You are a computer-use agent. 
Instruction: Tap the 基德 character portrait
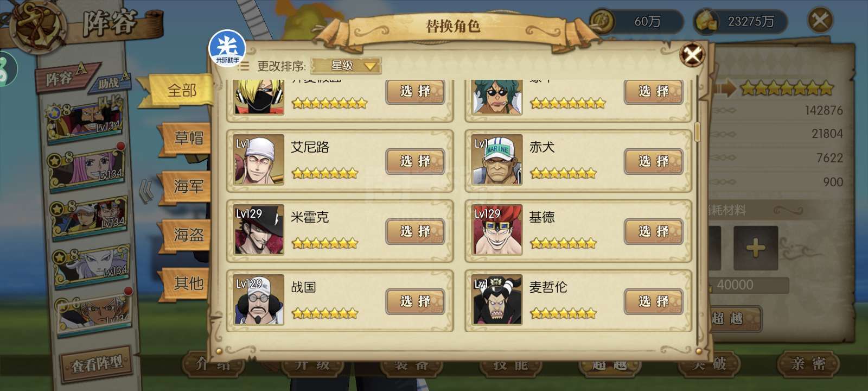tap(497, 230)
